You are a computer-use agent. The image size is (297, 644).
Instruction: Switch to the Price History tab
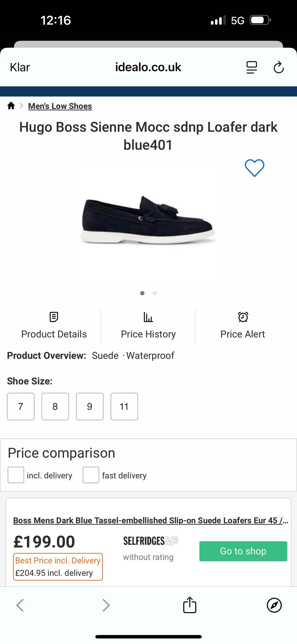148,326
